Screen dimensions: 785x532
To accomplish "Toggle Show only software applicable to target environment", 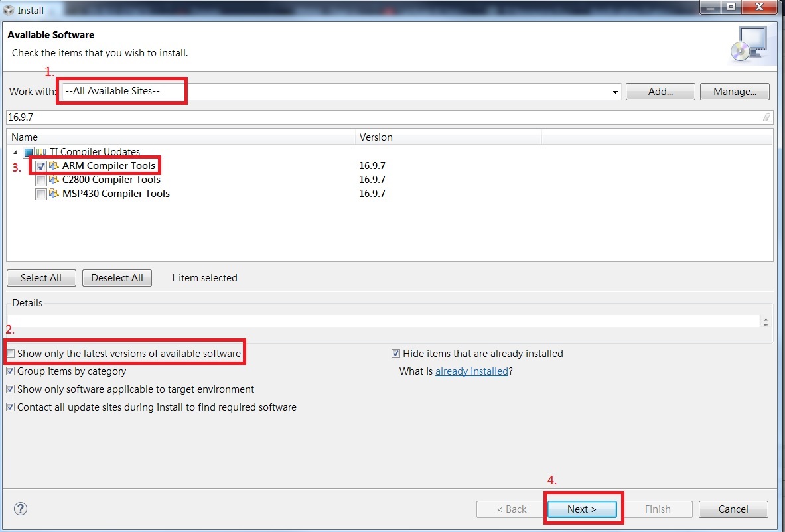I will tap(11, 389).
